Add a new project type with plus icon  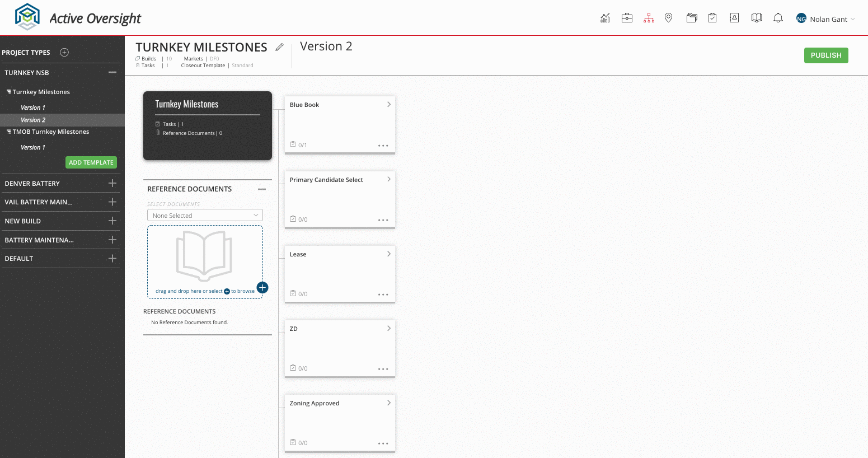coord(64,52)
